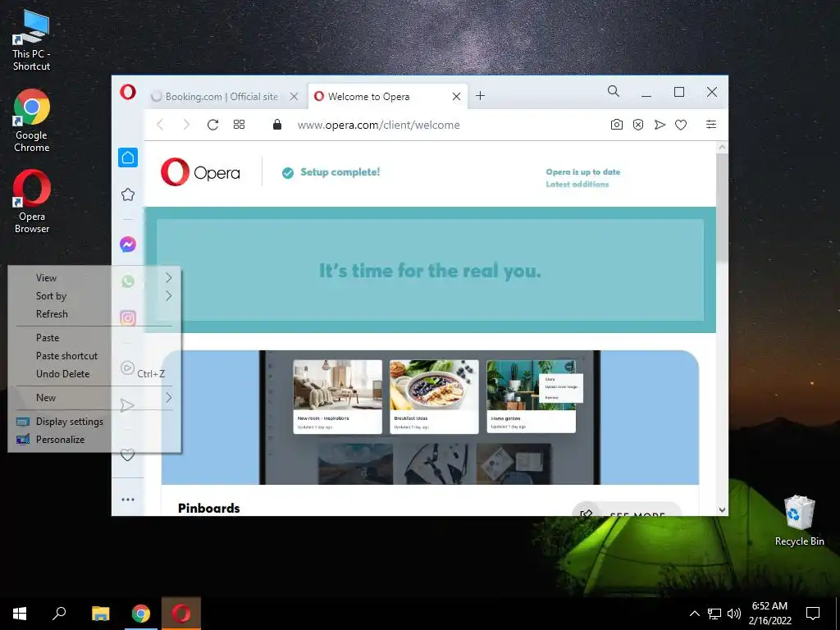This screenshot has width=840, height=630.
Task: Select the Google Chrome desktop icon
Action: coord(32,121)
